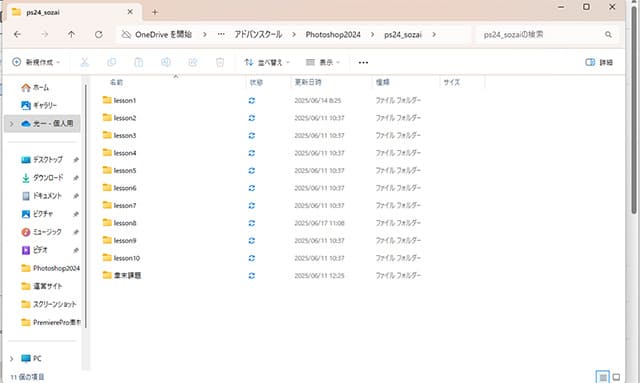The height and width of the screenshot is (383, 640).
Task: Select the lesson1 folder
Action: (x=119, y=100)
